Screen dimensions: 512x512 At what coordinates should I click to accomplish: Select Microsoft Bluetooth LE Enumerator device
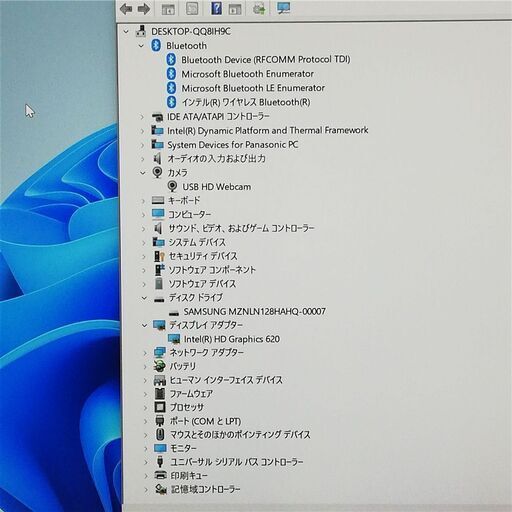(253, 88)
